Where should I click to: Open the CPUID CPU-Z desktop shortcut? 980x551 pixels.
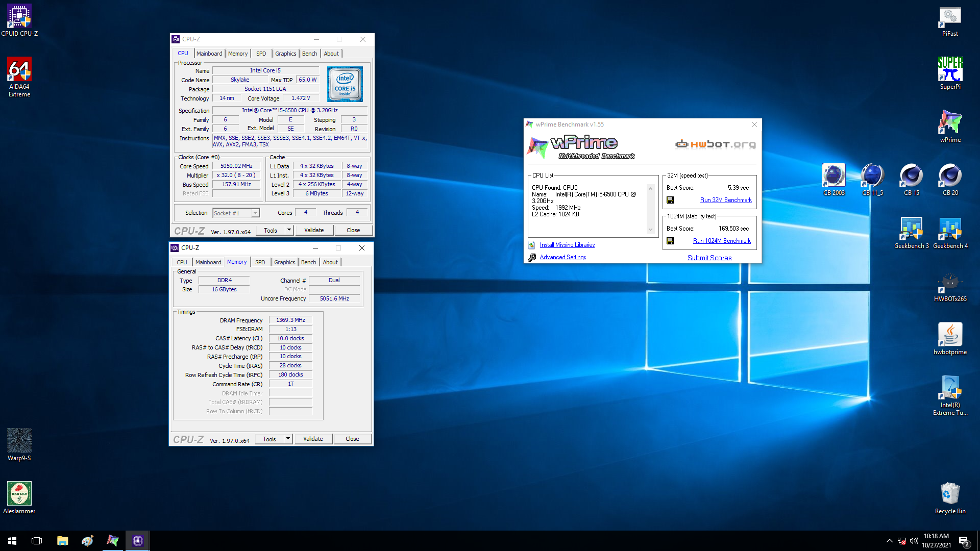click(x=19, y=20)
